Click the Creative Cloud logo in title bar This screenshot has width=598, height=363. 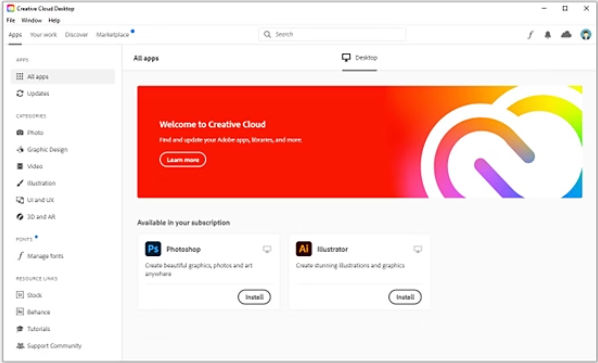pyautogui.click(x=11, y=8)
